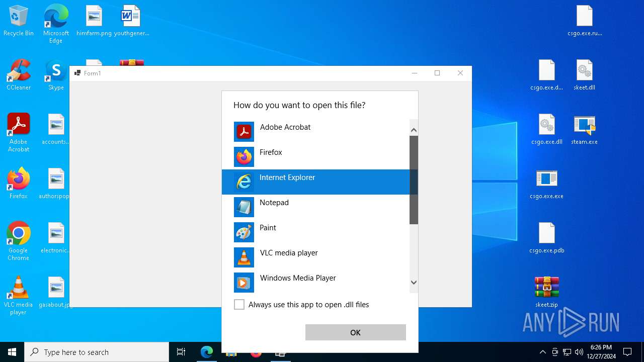Select VLC media player desktop shortcut
The height and width of the screenshot is (362, 644).
pyautogui.click(x=19, y=296)
